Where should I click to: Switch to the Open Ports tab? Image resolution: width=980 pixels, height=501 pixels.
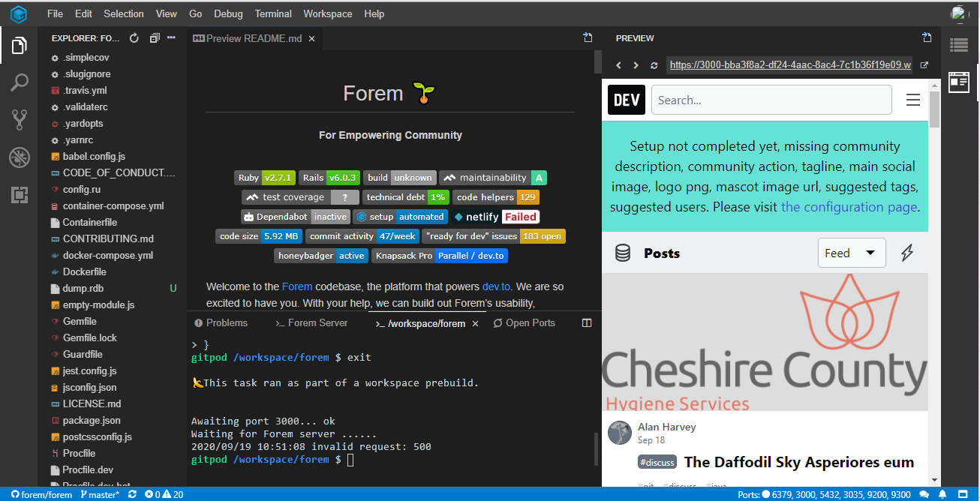pos(525,323)
